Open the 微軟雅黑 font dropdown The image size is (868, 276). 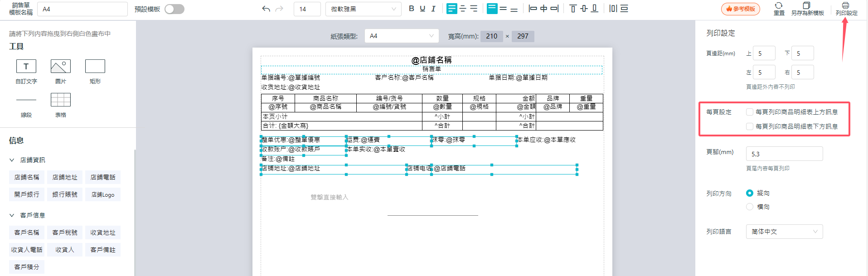coord(363,9)
